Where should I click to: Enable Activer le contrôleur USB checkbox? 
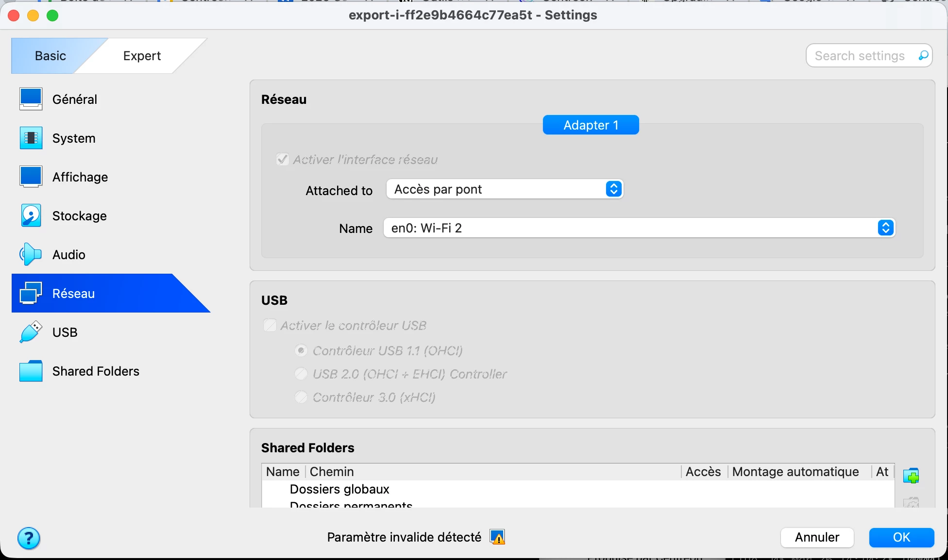tap(270, 325)
